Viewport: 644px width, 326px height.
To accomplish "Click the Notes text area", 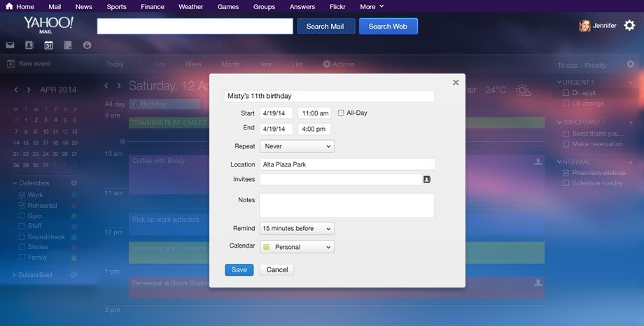I will pos(346,205).
